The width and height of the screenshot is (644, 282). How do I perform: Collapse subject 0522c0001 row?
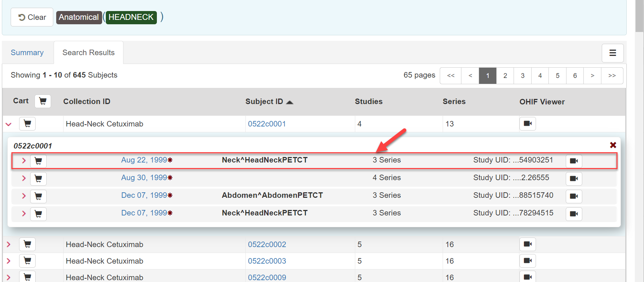click(x=9, y=124)
